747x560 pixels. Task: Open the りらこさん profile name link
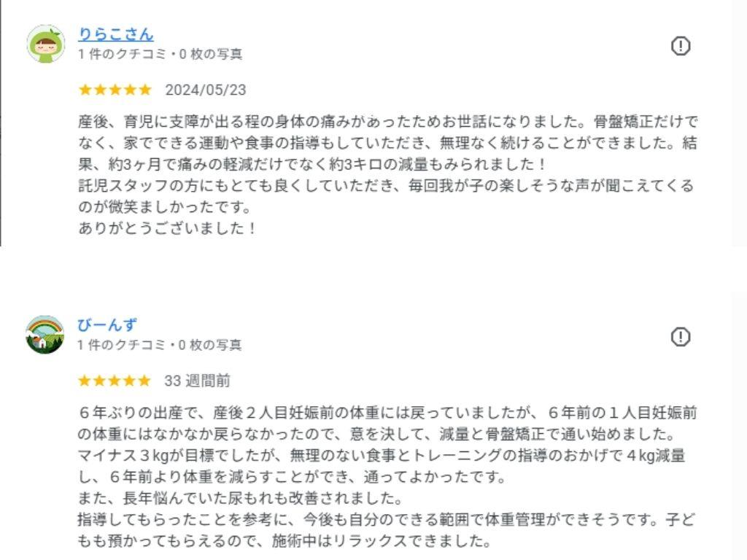click(x=115, y=34)
